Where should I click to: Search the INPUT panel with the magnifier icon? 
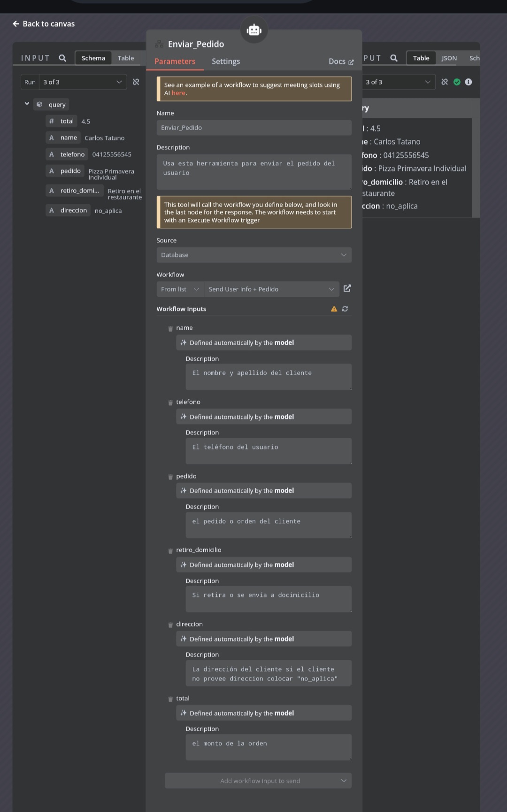(62, 58)
